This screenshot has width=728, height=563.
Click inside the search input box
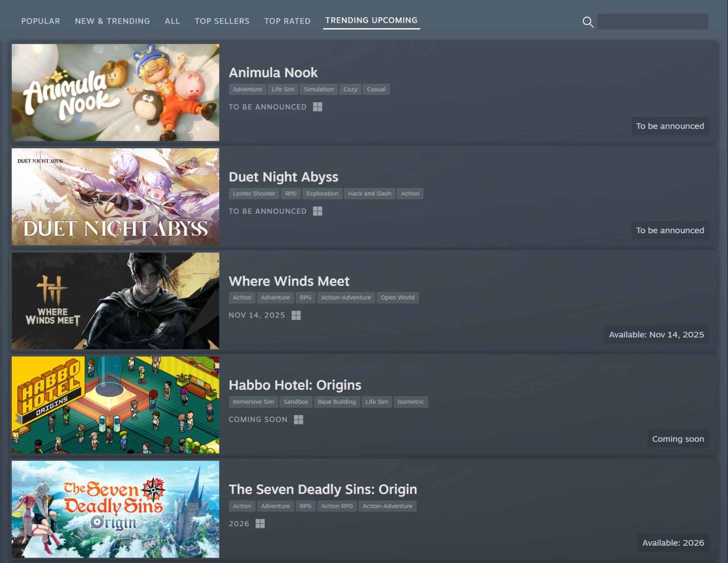point(653,21)
